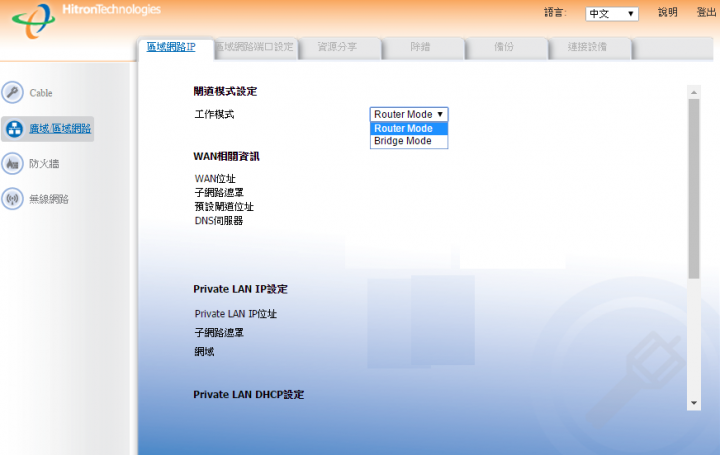720x455 pixels.
Task: Open the 防火牆 firewall icon
Action: (x=12, y=164)
